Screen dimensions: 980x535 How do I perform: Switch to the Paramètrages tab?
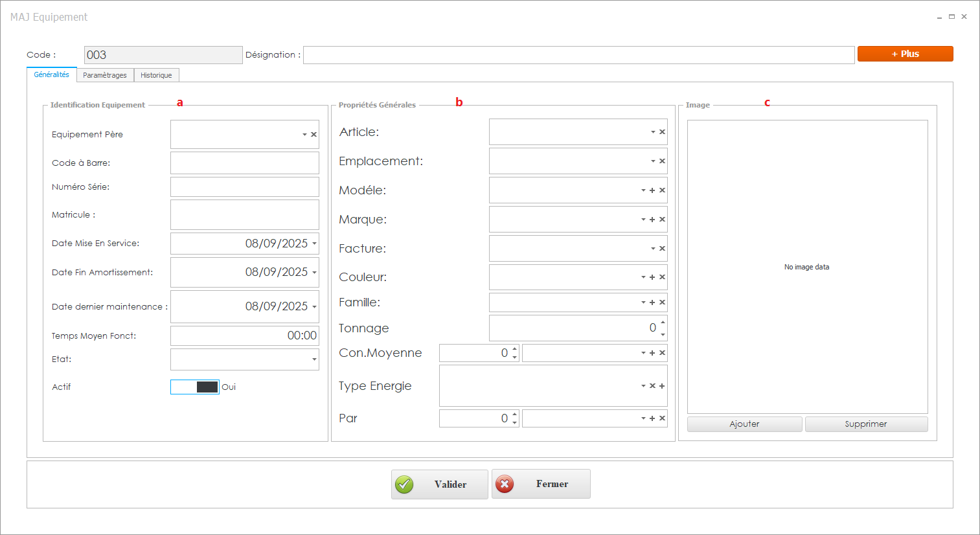point(105,75)
